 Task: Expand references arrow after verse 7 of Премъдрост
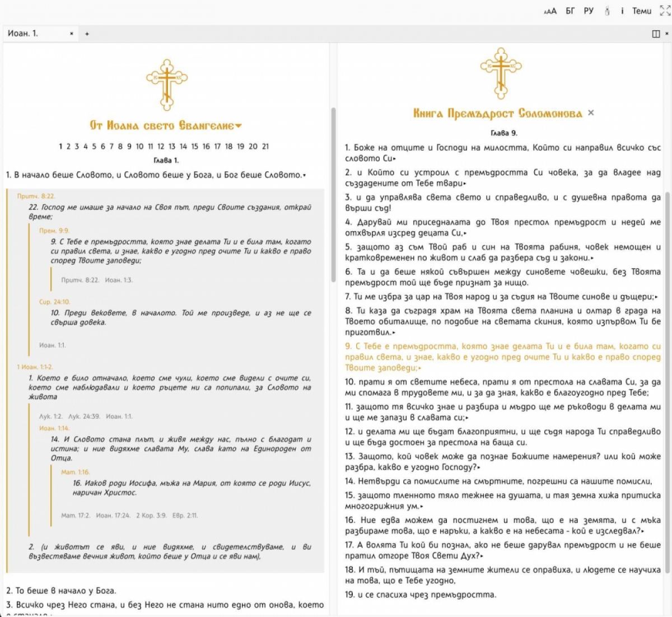(x=656, y=297)
